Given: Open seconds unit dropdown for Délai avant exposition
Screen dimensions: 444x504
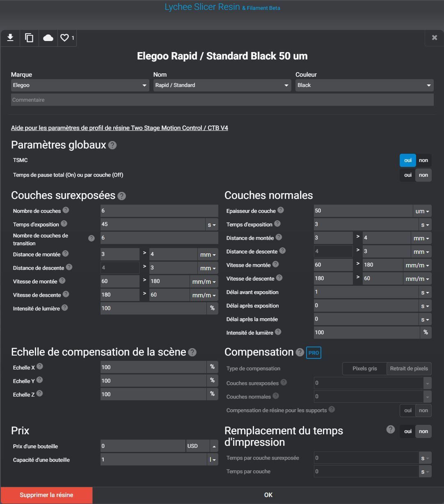Looking at the screenshot, I should click(425, 292).
